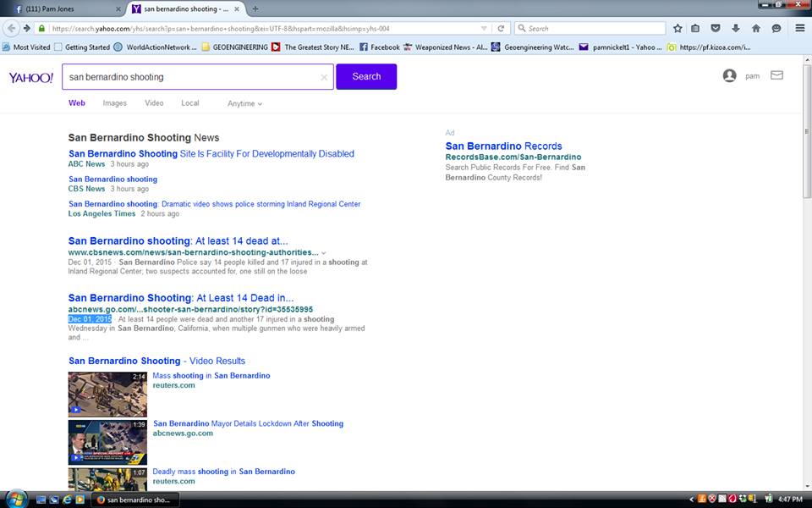Expand cbsnews result options arrow
Image resolution: width=812 pixels, height=508 pixels.
pyautogui.click(x=324, y=253)
